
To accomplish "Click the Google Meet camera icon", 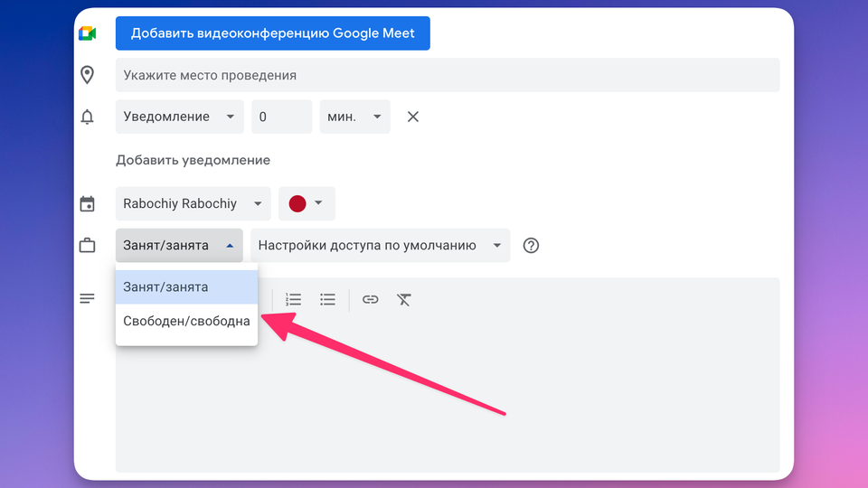I will click(x=87, y=33).
